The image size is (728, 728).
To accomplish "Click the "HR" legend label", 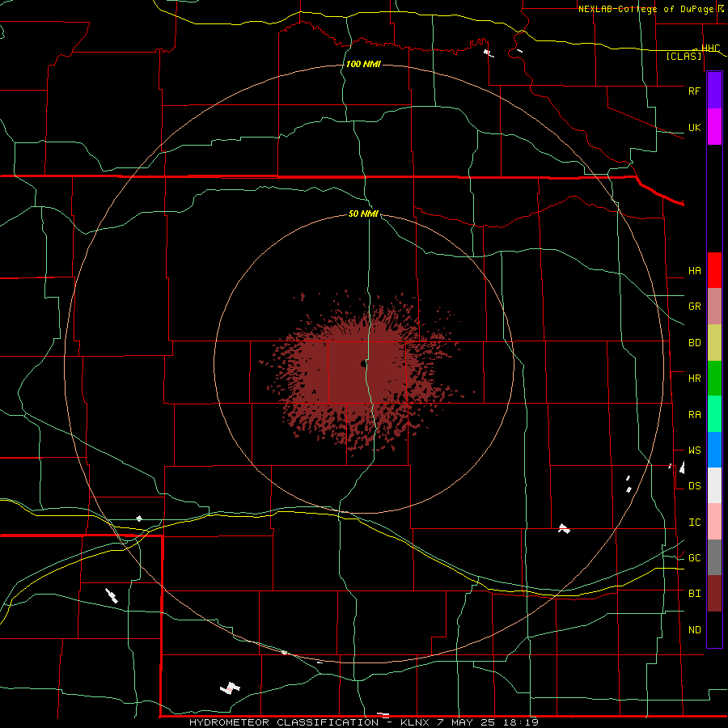I will (694, 379).
